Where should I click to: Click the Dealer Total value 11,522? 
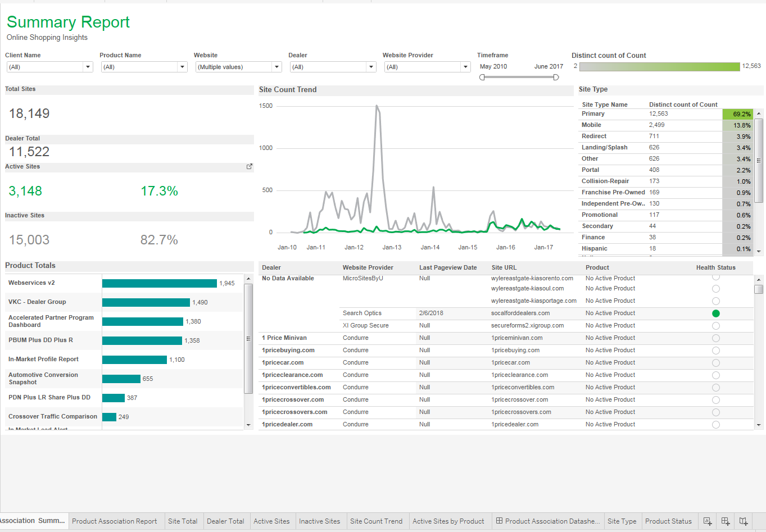29,152
